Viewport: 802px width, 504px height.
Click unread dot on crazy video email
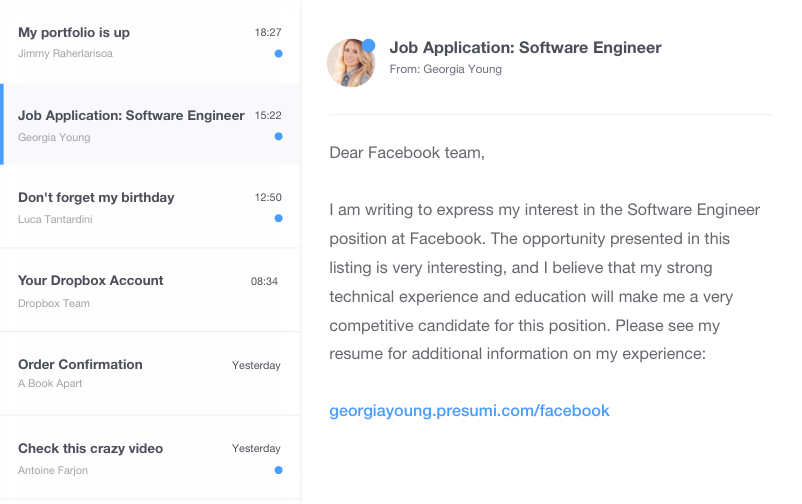(x=278, y=469)
